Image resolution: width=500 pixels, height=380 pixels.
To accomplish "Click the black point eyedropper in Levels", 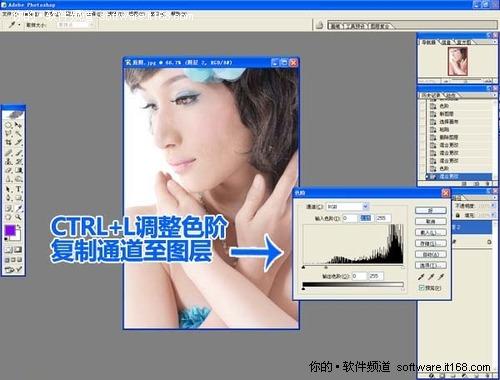I will (421, 276).
